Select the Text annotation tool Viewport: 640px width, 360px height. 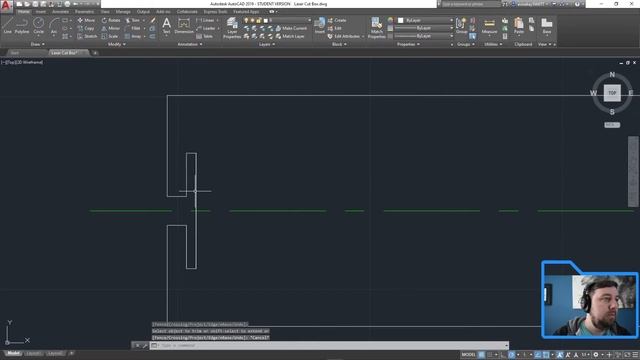(x=167, y=26)
